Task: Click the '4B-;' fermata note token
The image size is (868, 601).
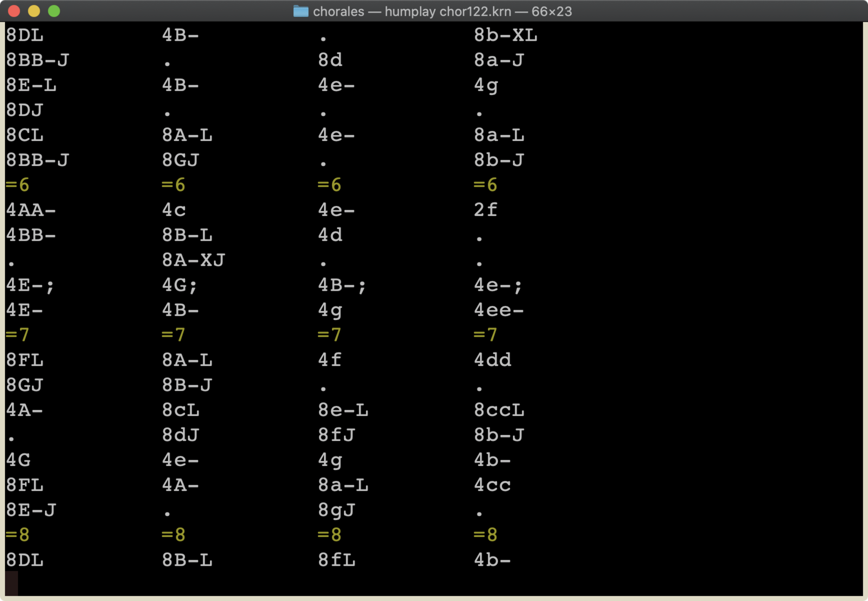Action: (342, 285)
